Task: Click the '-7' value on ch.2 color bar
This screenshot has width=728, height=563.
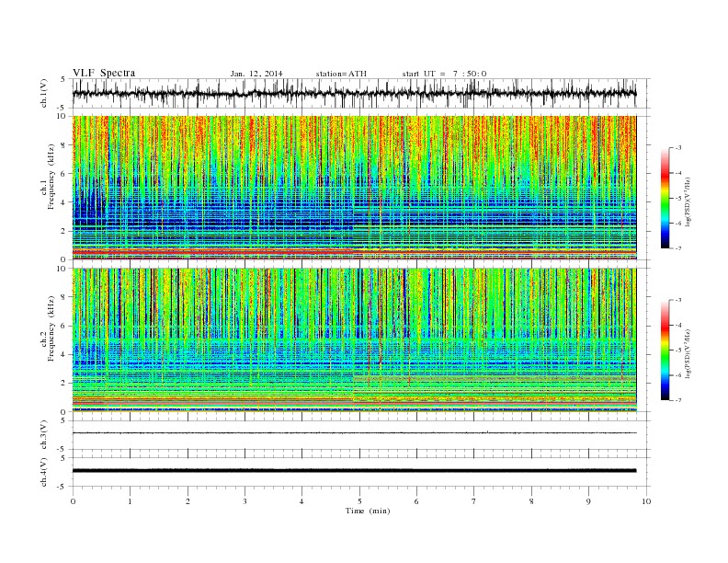Action: [x=677, y=400]
